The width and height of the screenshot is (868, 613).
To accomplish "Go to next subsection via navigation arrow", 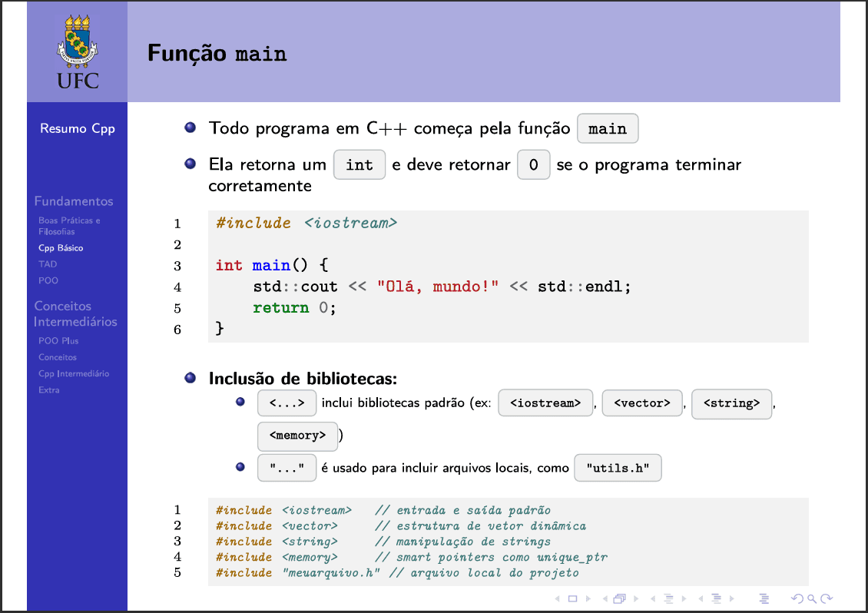I will [684, 598].
